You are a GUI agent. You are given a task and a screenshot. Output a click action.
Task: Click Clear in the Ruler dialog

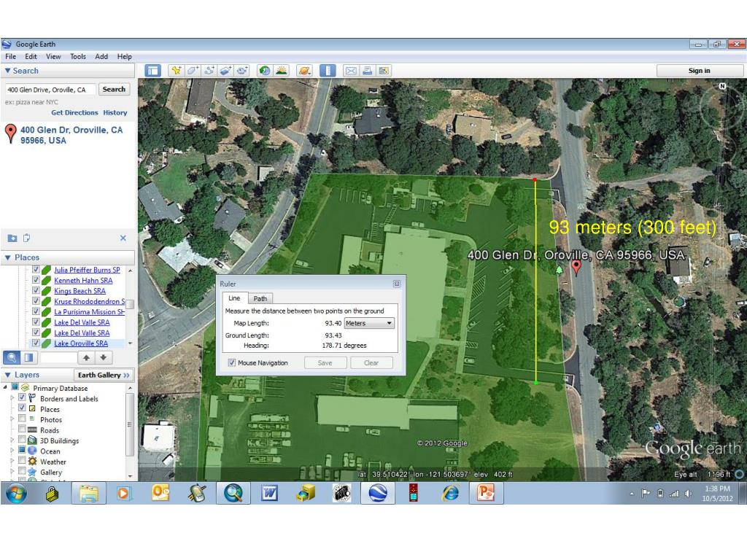point(371,363)
